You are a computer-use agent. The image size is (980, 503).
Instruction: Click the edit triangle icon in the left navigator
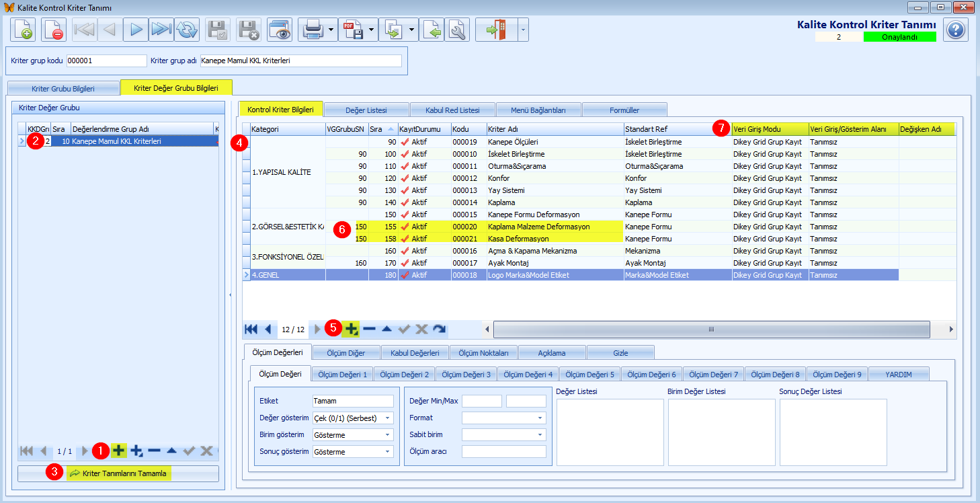(x=172, y=451)
